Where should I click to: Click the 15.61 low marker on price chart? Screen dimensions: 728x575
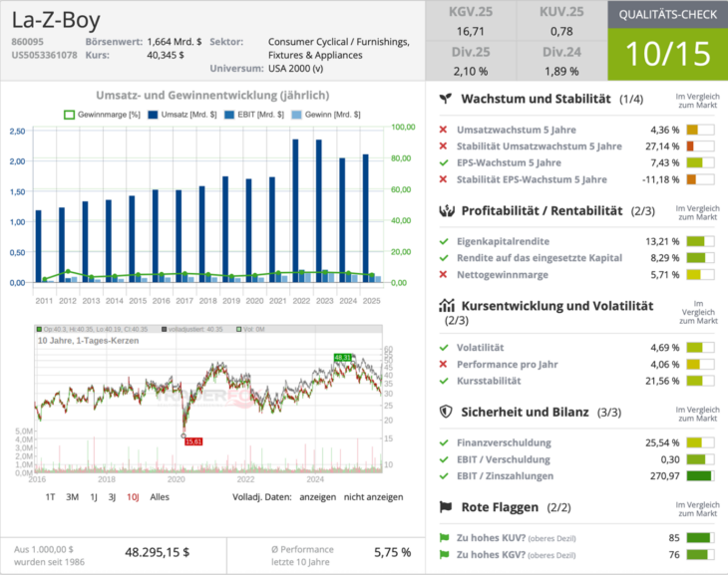click(193, 440)
